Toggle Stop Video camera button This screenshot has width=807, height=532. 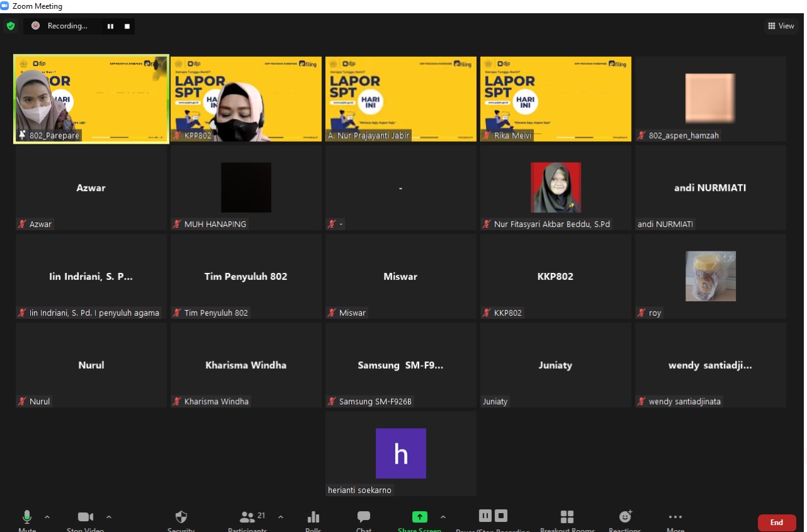(x=85, y=518)
